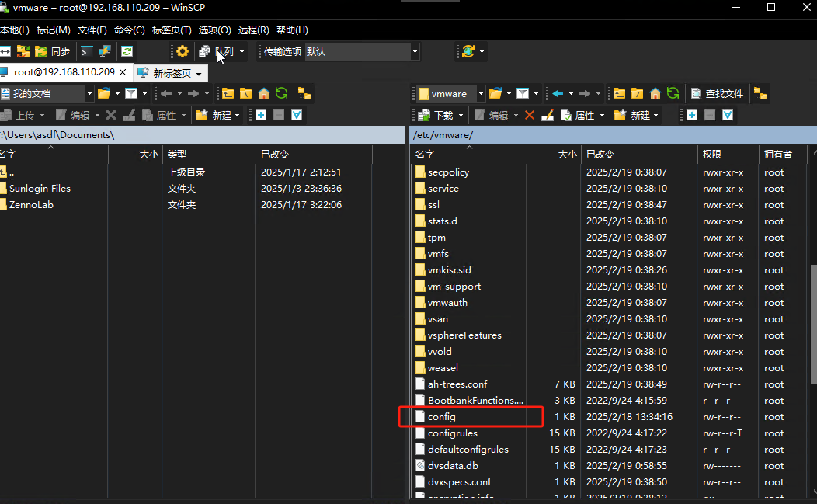Go to local home directory icon
The image size is (817, 504).
[x=263, y=93]
